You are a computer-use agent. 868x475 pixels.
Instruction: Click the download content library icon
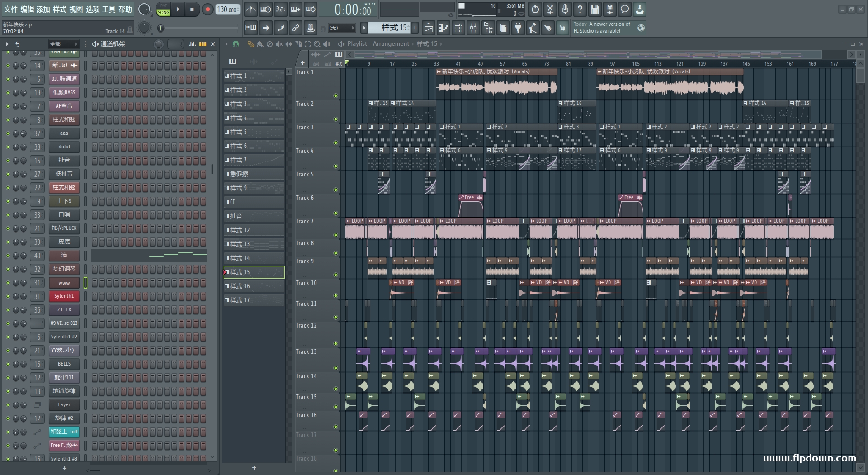pyautogui.click(x=640, y=9)
